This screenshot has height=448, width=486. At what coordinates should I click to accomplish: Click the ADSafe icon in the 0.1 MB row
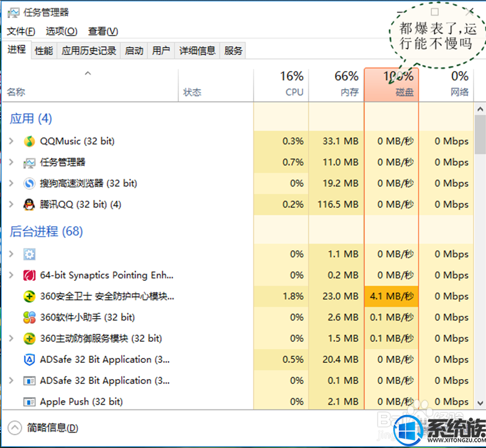(x=29, y=381)
